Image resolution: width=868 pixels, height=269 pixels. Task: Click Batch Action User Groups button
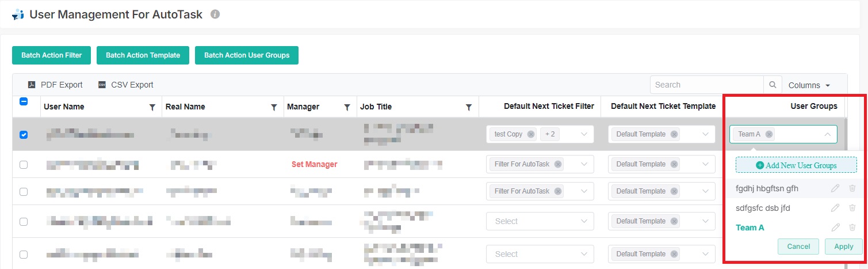point(247,55)
